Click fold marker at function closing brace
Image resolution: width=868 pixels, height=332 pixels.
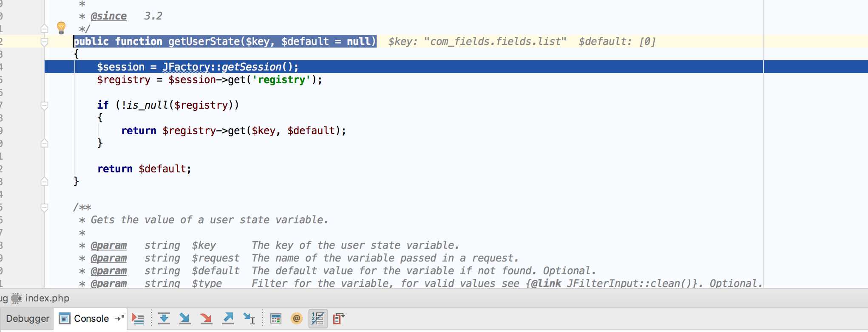(x=44, y=182)
